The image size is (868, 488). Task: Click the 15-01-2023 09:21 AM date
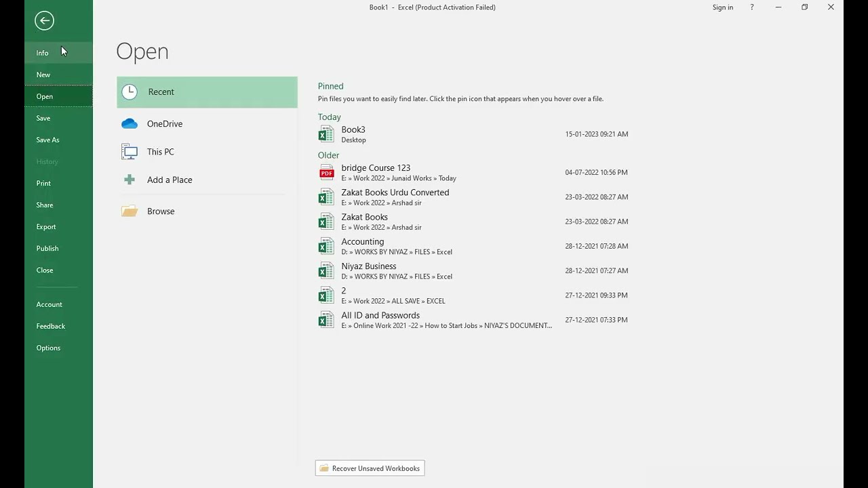597,134
